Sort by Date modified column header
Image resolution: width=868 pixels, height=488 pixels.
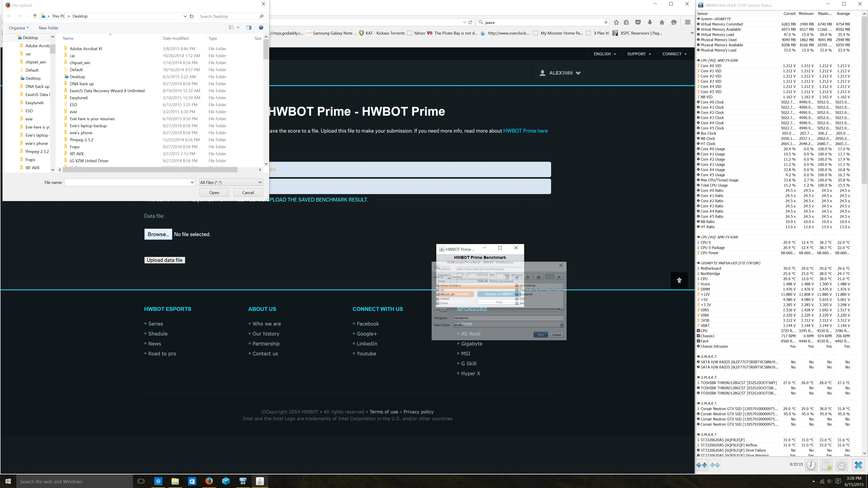[176, 38]
